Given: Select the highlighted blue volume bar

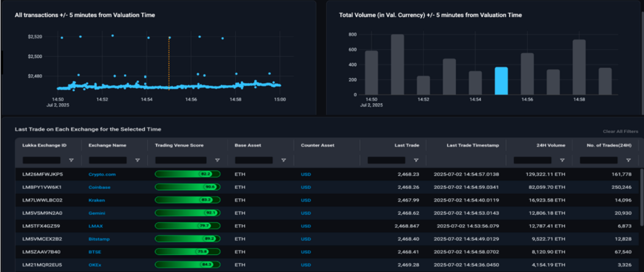Looking at the screenshot, I should point(501,81).
